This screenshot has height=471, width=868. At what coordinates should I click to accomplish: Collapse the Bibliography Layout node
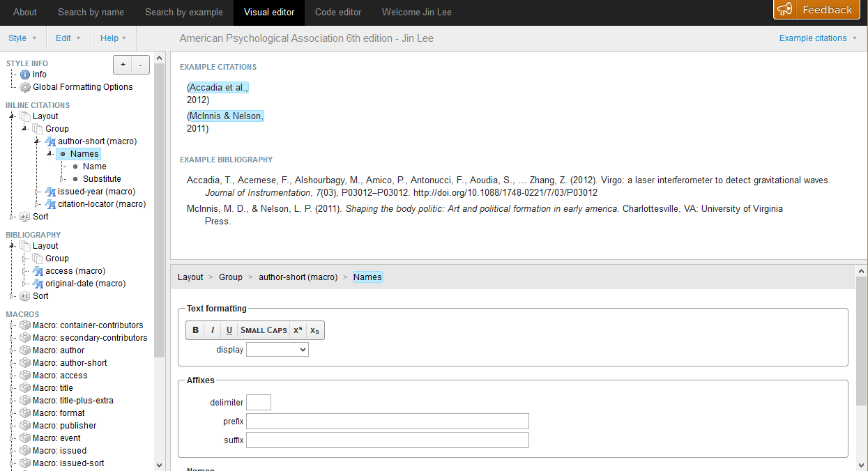(12, 246)
